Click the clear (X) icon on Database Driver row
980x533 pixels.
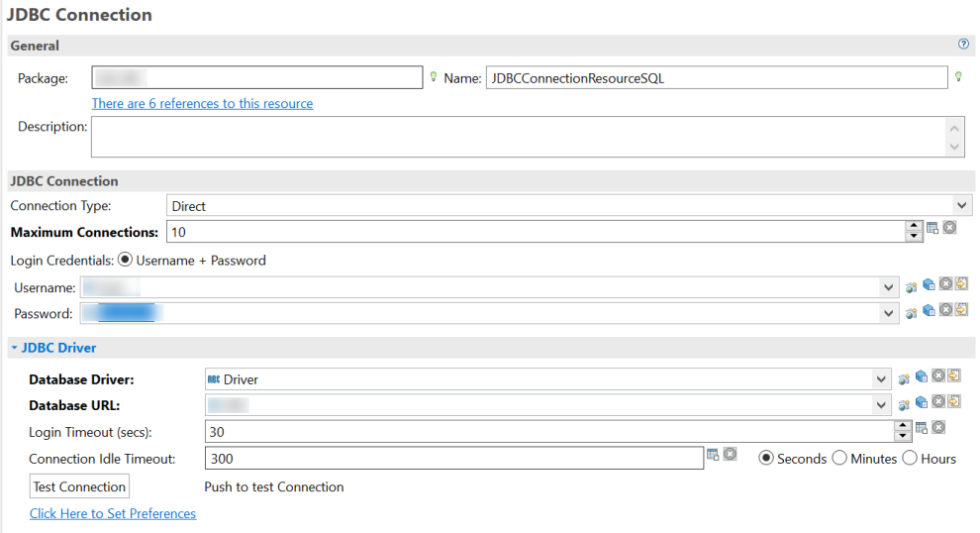pos(938,375)
